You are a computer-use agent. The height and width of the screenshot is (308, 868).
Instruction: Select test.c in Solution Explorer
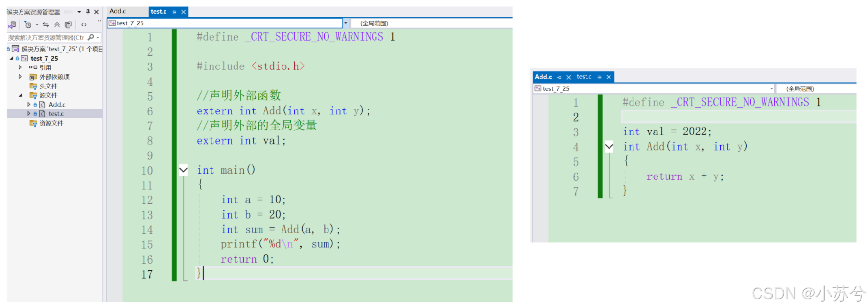tap(56, 114)
